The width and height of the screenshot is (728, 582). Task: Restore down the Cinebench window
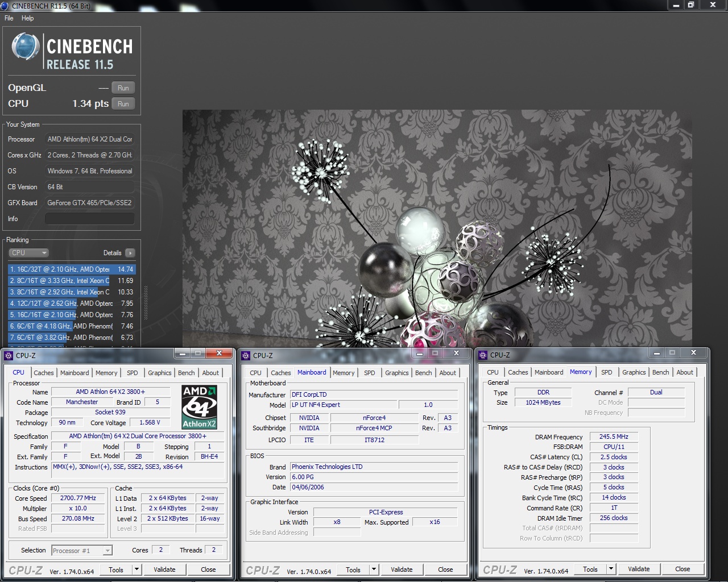(691, 5)
